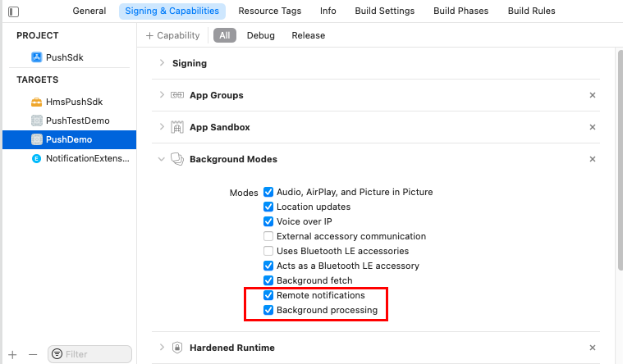The height and width of the screenshot is (364, 623).
Task: Toggle the navigator sidebar icon
Action: coord(13,11)
